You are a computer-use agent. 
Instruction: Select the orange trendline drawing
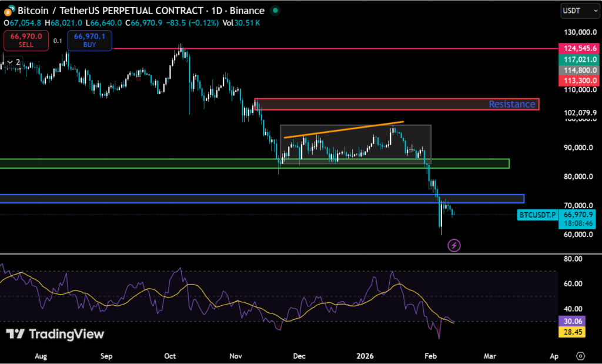click(344, 131)
